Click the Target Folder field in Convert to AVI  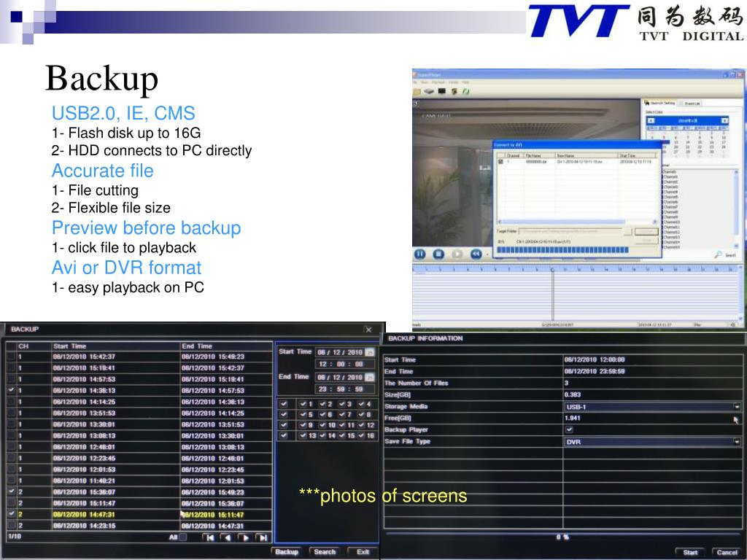click(x=570, y=231)
